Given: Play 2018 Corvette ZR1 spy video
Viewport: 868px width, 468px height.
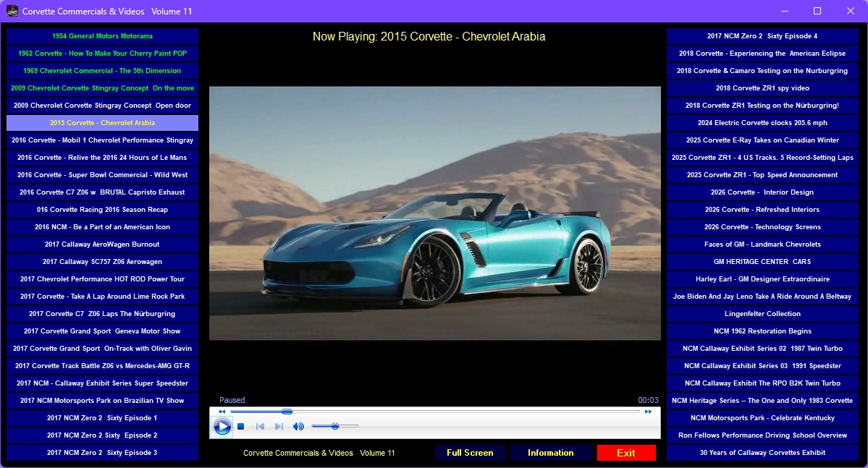Looking at the screenshot, I should (762, 88).
